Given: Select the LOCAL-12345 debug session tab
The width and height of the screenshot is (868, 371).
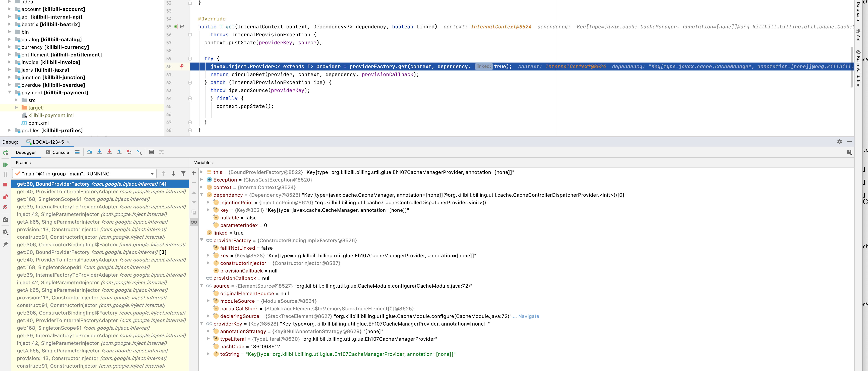Looking at the screenshot, I should (48, 142).
